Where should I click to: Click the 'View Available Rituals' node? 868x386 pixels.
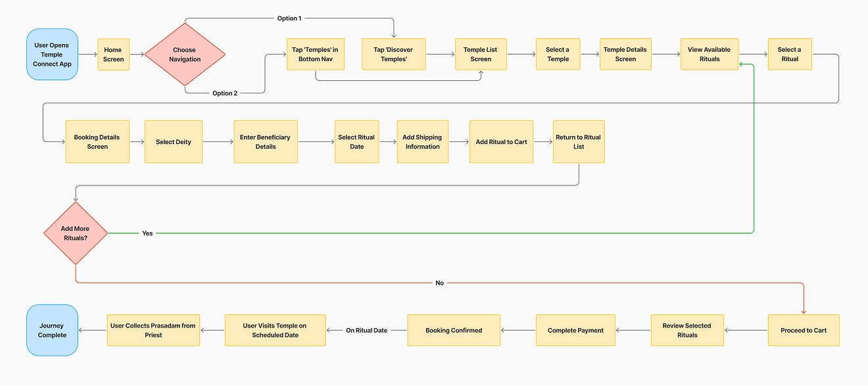coord(710,54)
